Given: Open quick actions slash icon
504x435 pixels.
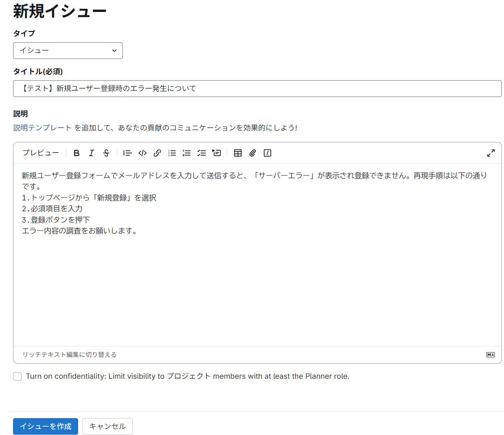Looking at the screenshot, I should coord(267,153).
